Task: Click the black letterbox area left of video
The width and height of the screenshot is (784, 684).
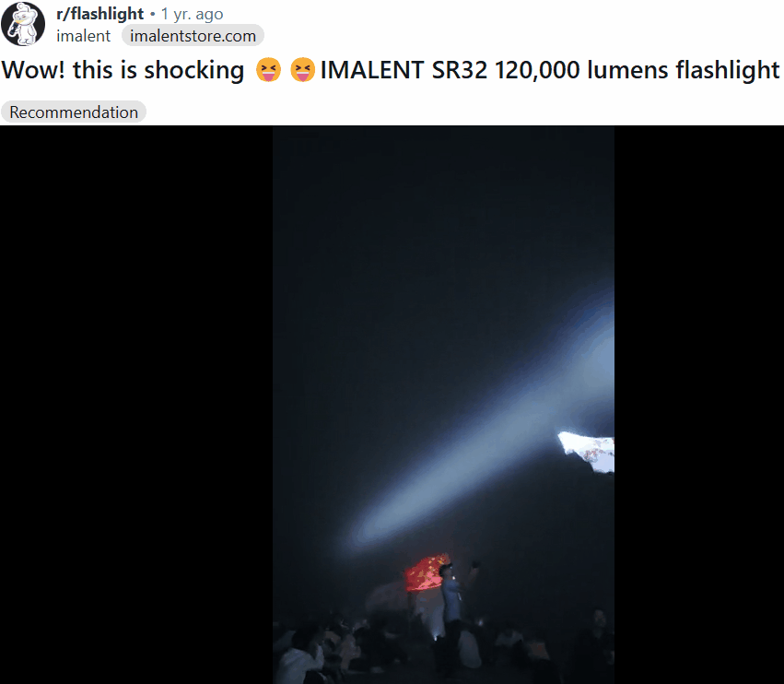Action: coord(136,405)
